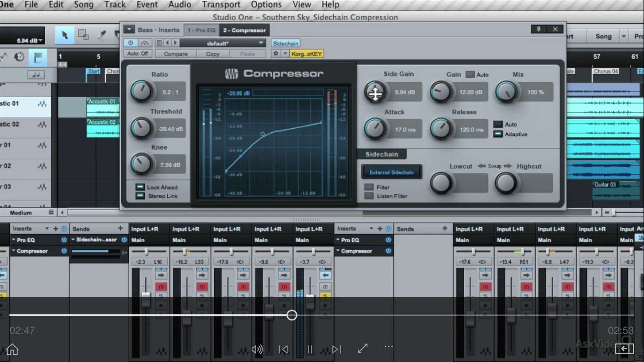Toggle the flag marker track icon
The image size is (644, 362).
pos(38,57)
